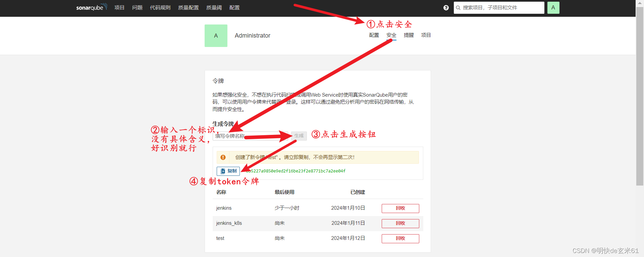644x257 pixels.
Task: Copy the new token with 复制 button
Action: pyautogui.click(x=228, y=171)
